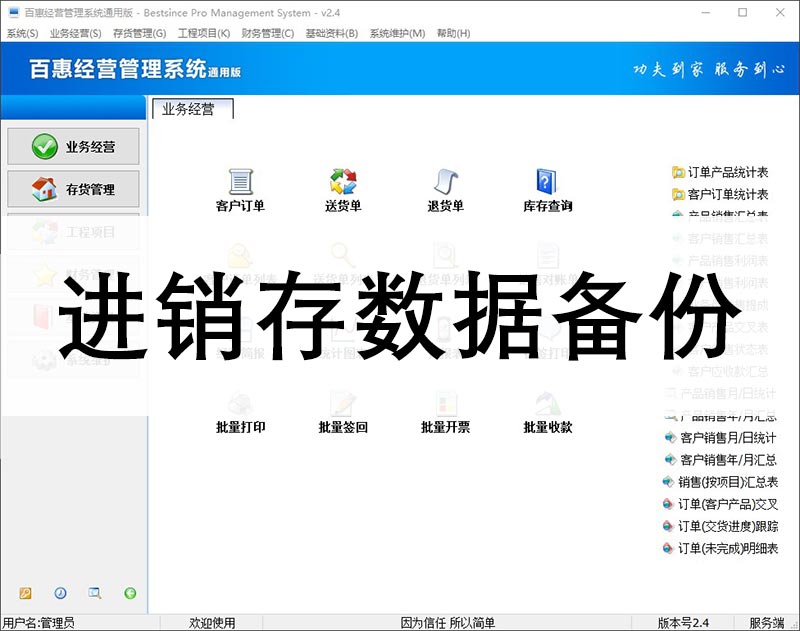Click the application icon in title bar

click(14, 12)
